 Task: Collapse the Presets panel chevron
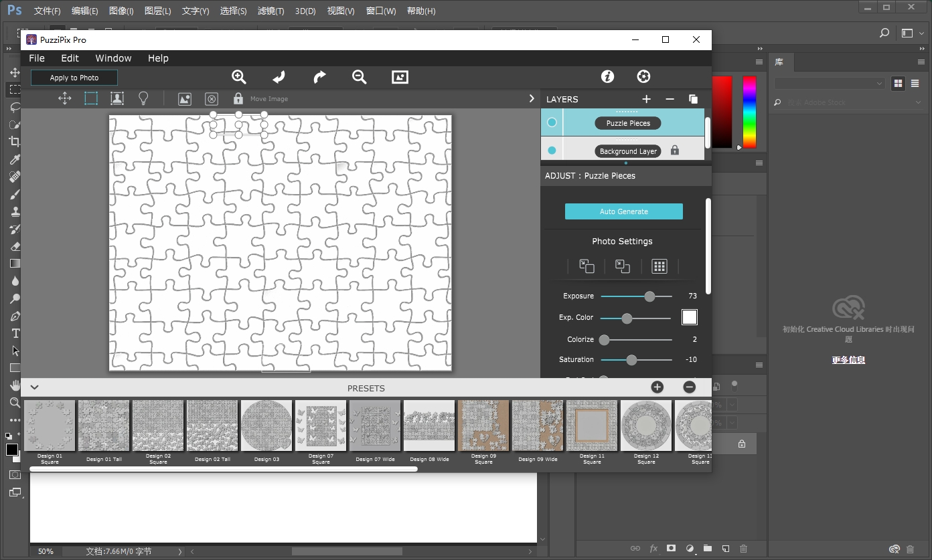[34, 387]
